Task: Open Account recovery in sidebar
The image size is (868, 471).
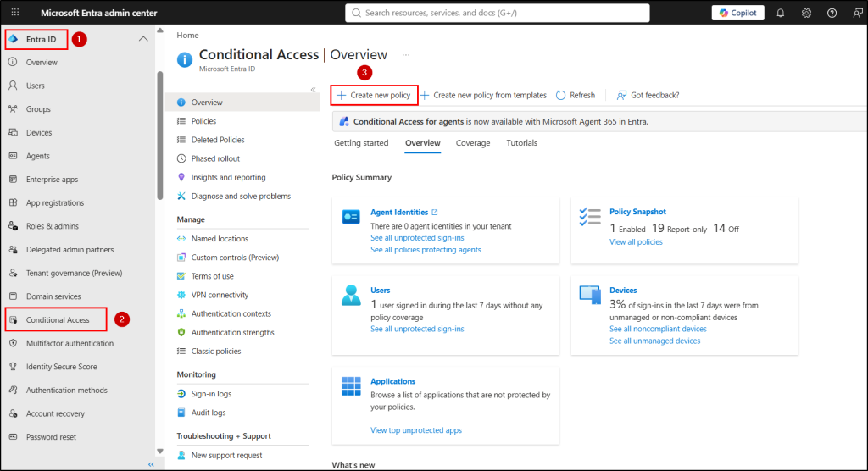Action: 55,413
